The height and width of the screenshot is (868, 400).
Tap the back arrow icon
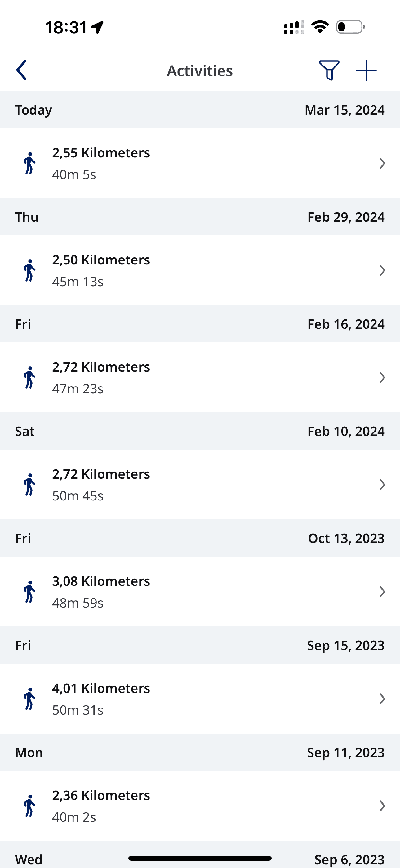tap(21, 70)
